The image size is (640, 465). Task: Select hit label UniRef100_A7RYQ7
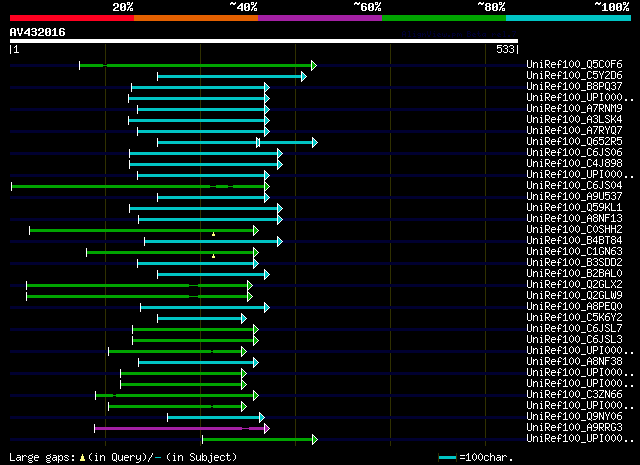(574, 130)
